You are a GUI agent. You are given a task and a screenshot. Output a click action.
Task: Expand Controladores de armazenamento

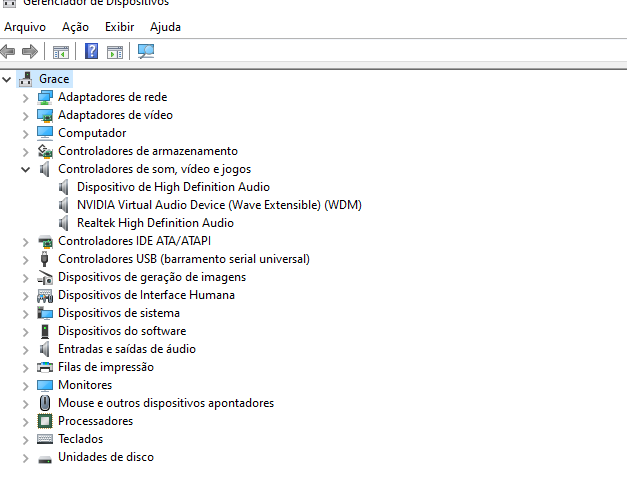click(x=26, y=152)
